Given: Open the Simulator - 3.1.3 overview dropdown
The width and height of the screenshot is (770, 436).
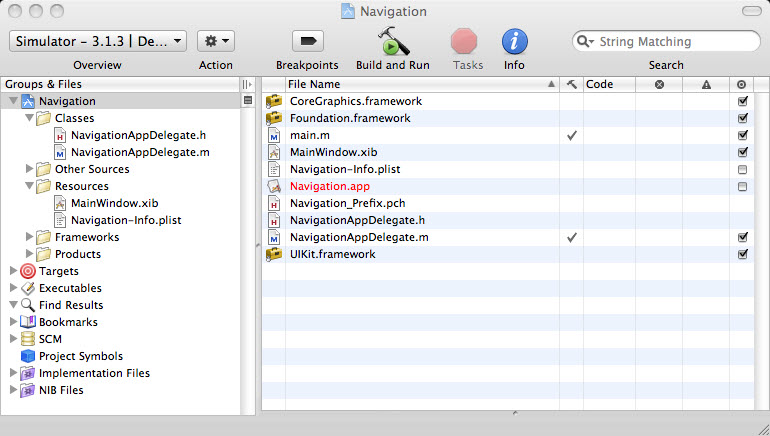Looking at the screenshot, I should click(98, 41).
